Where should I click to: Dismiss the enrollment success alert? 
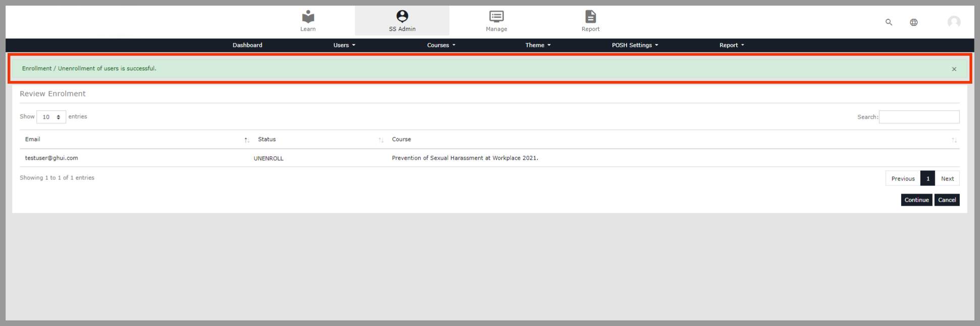click(954, 69)
